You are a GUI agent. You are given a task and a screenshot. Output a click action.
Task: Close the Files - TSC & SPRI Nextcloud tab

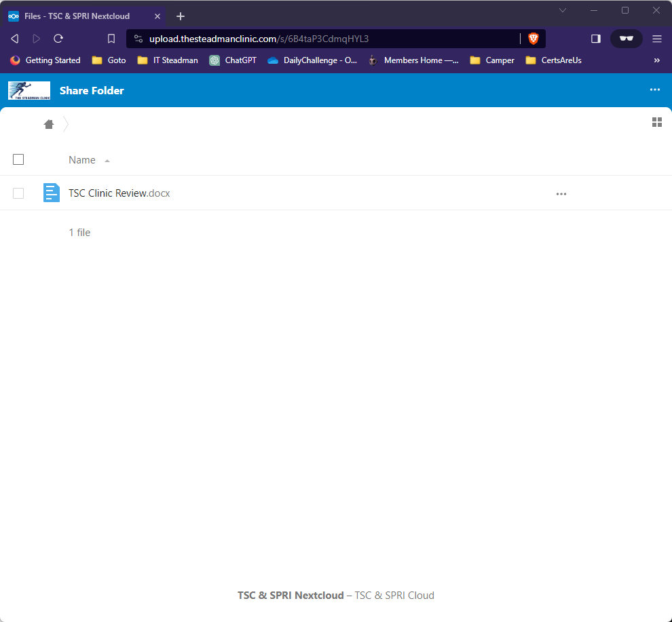click(x=157, y=16)
